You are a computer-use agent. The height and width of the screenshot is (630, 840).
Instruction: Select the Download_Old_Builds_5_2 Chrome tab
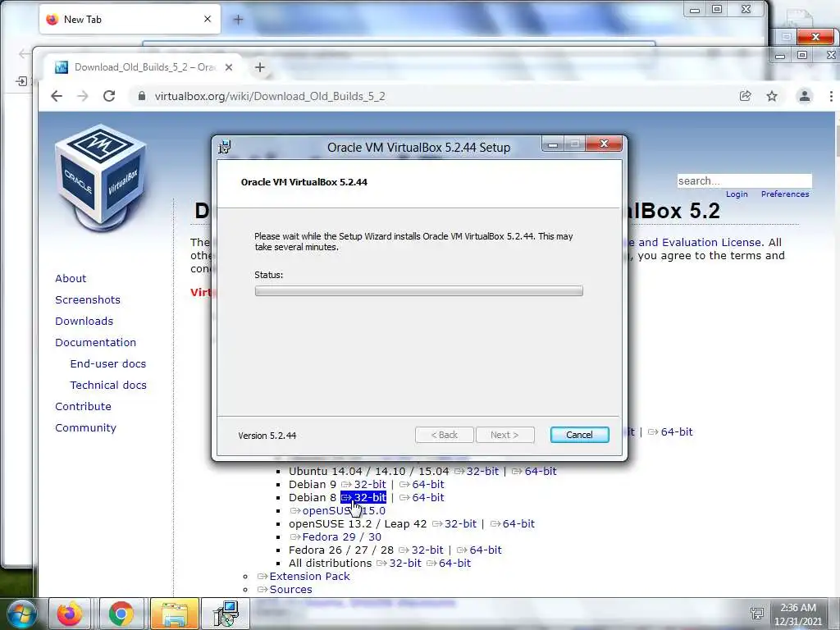[144, 67]
